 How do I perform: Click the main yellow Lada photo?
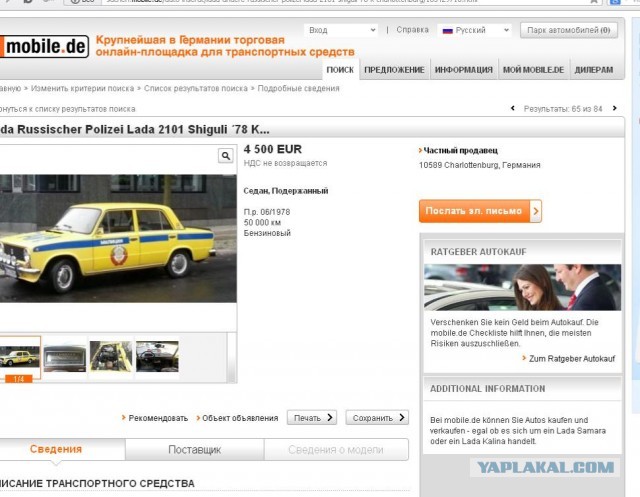coord(118,239)
